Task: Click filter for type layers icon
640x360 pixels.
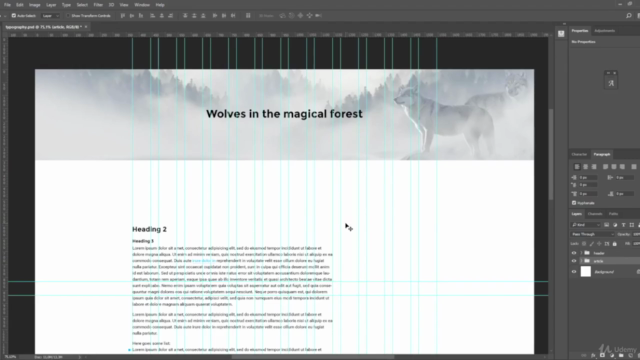Action: 623,225
